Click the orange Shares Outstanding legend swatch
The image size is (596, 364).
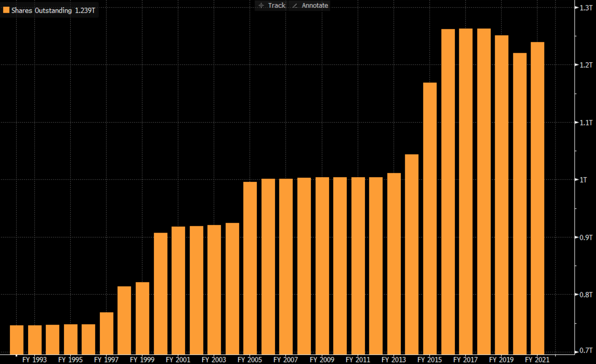click(x=6, y=10)
